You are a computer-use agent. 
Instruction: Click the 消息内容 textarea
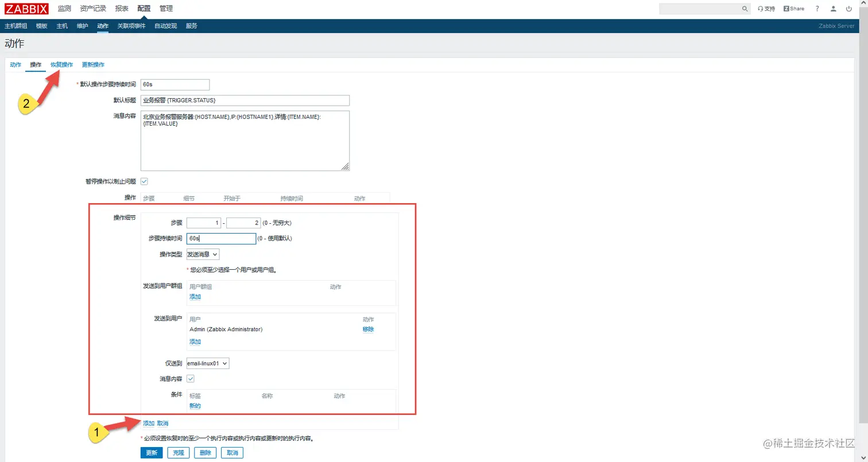click(x=245, y=141)
